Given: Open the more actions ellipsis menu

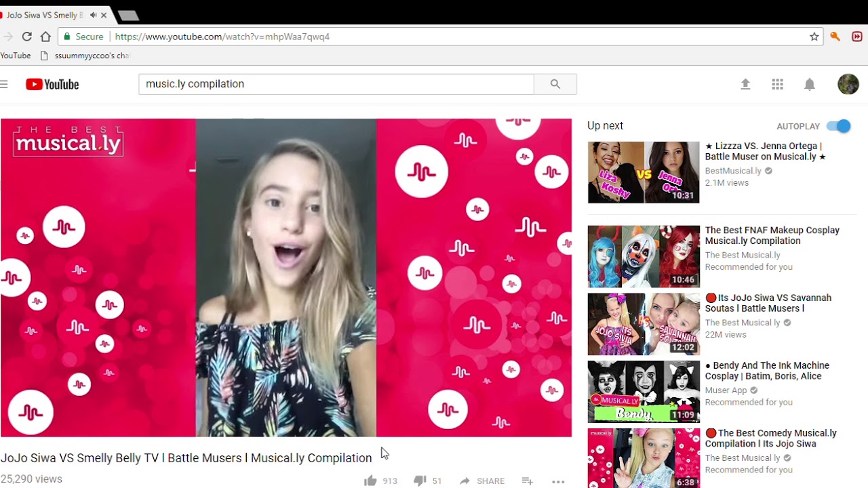Looking at the screenshot, I should click(558, 482).
